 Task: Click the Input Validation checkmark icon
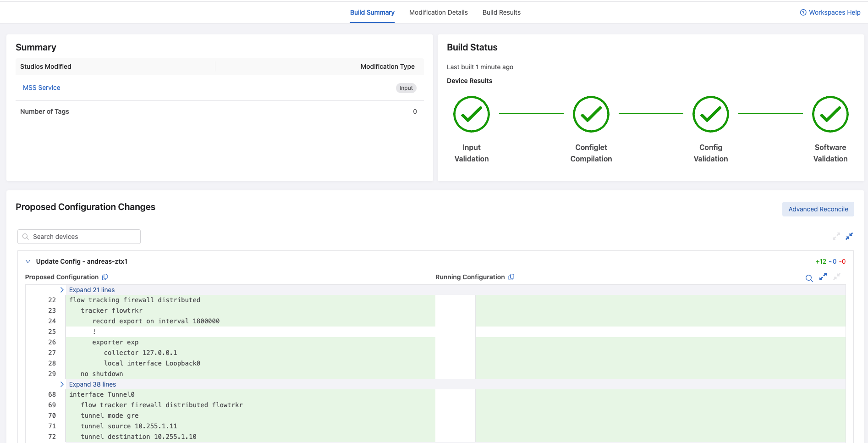tap(471, 114)
